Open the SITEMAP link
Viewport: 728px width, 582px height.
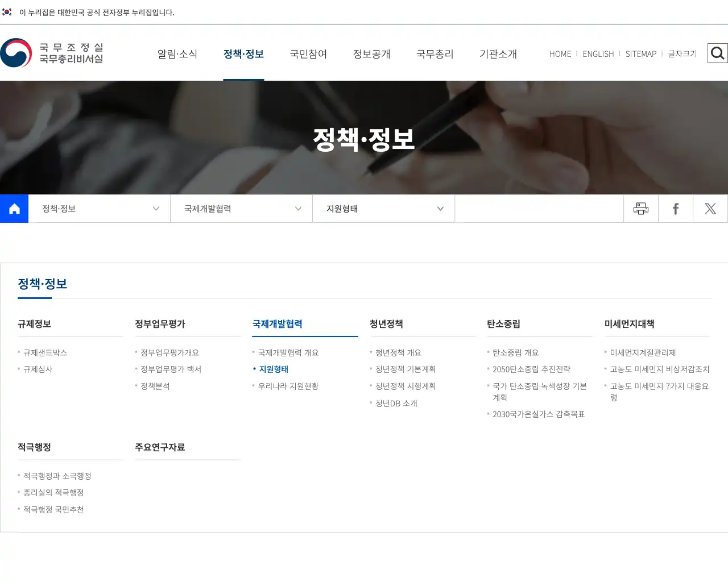point(641,54)
